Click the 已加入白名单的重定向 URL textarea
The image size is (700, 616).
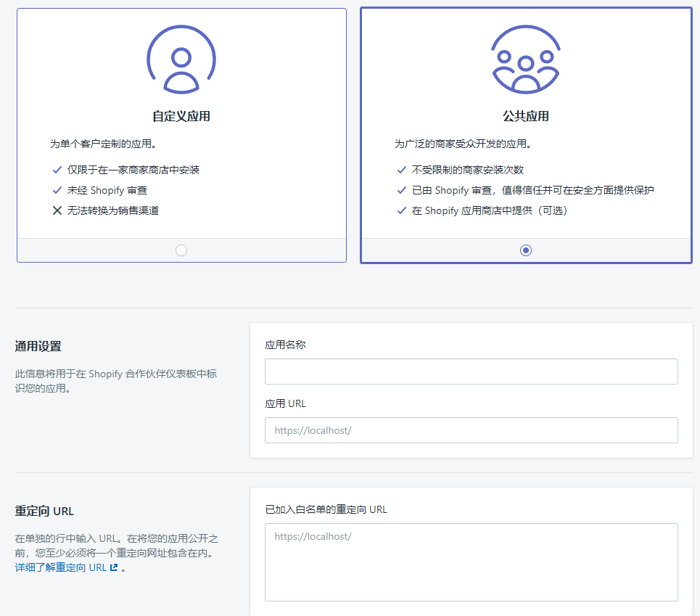[472, 562]
